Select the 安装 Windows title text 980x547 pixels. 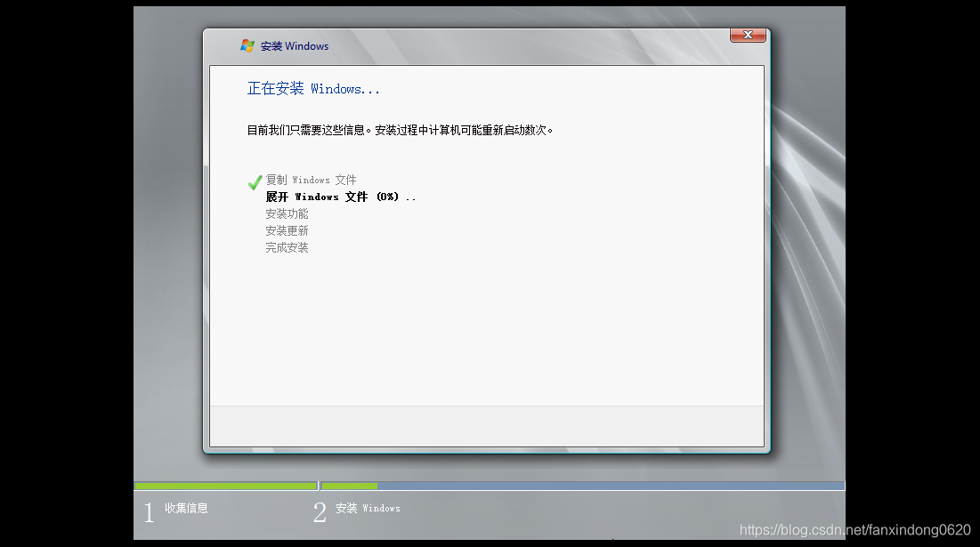coord(295,46)
